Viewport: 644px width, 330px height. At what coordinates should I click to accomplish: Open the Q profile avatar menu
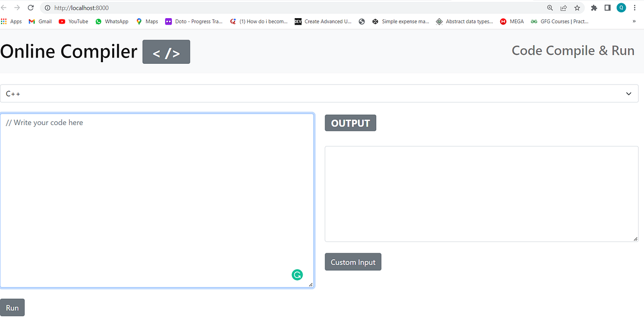621,8
